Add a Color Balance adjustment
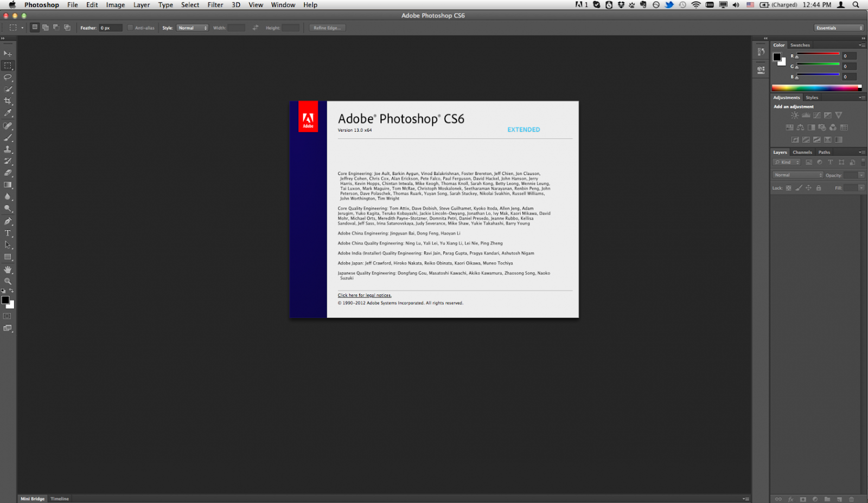The height and width of the screenshot is (503, 868). (x=800, y=127)
